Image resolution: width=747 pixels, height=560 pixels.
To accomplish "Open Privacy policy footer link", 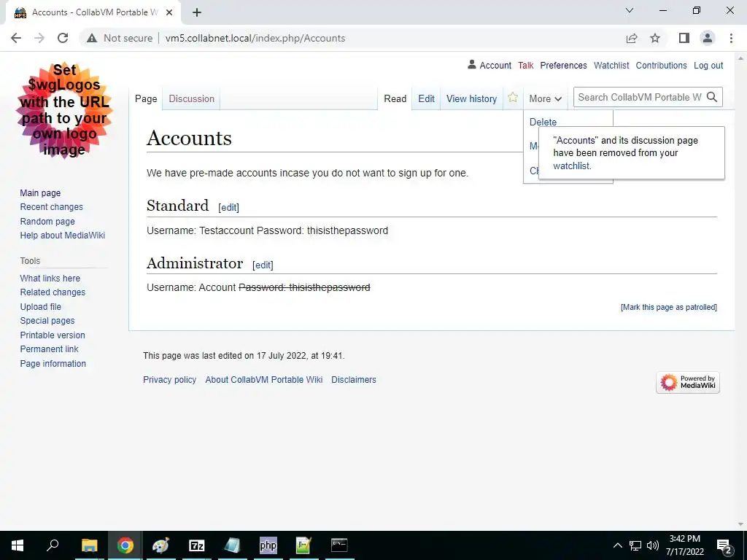I will pyautogui.click(x=169, y=379).
